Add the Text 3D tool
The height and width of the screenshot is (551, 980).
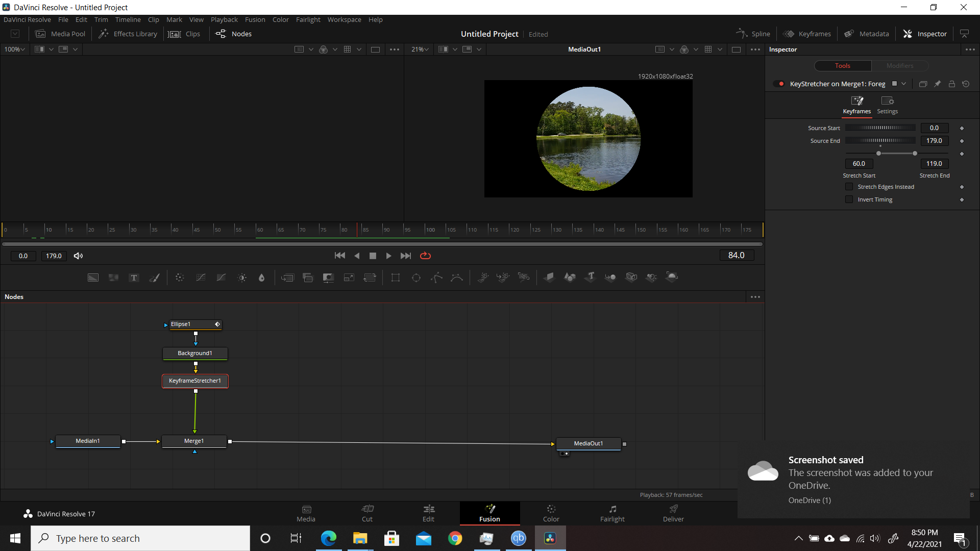[591, 277]
